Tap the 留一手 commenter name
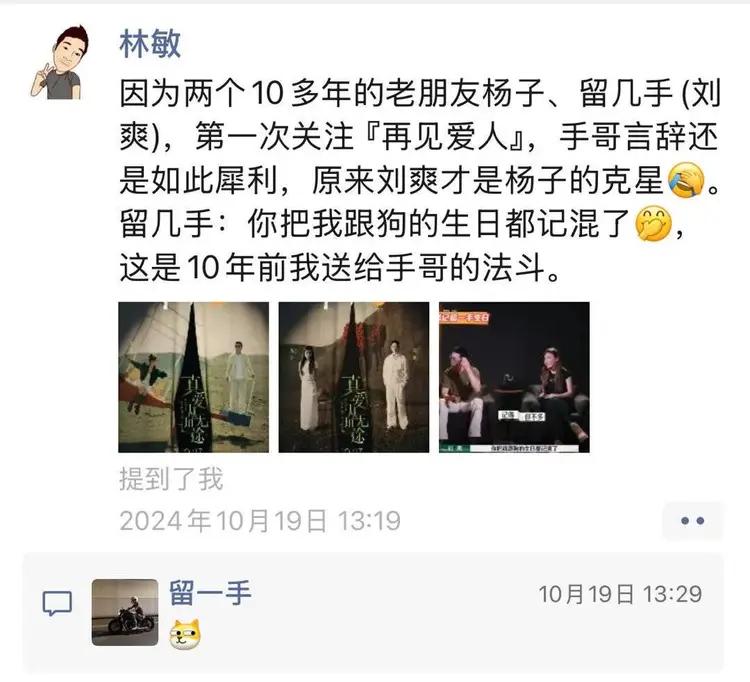The height and width of the screenshot is (682, 750). coord(210,593)
